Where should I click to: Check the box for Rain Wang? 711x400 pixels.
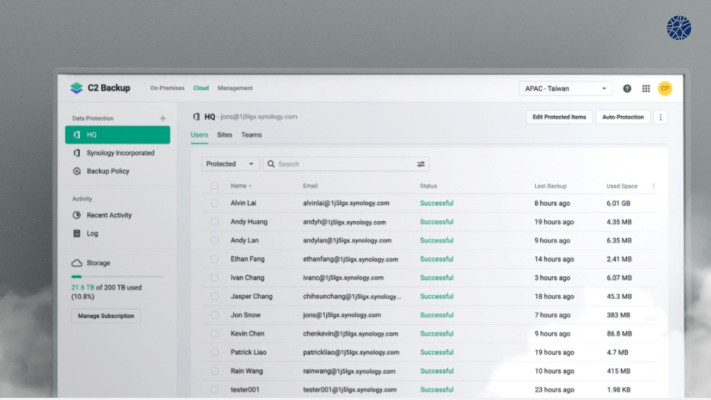[x=214, y=371]
